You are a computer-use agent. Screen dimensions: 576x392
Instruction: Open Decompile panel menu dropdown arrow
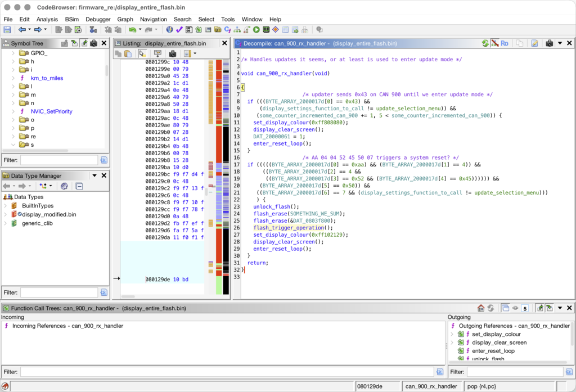(560, 43)
